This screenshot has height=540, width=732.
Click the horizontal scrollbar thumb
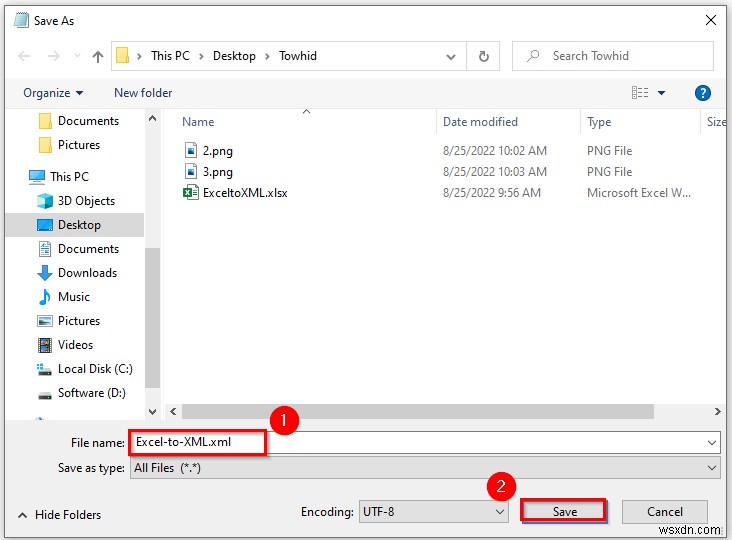[418, 411]
